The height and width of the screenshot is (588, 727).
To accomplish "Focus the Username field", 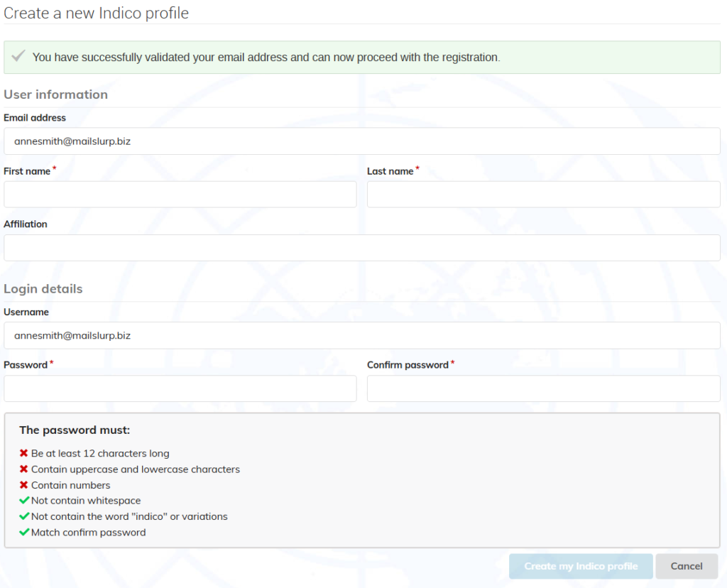I will (362, 335).
